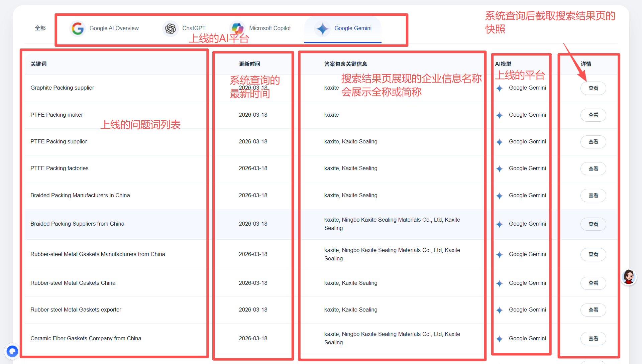Click the Microsoft Copilot logo icon
642x364 pixels.
[x=237, y=28]
